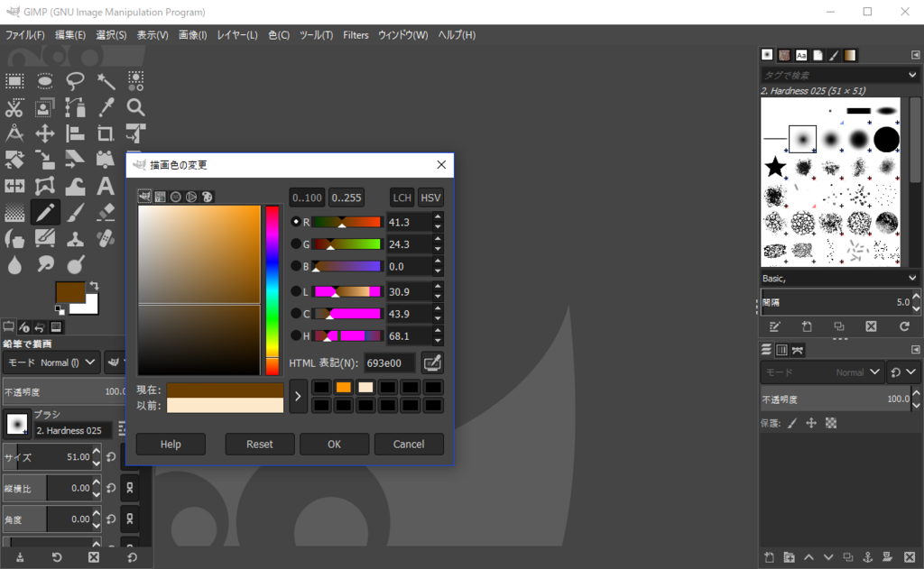This screenshot has height=569, width=924.
Task: Open the レイヤー(L) menu
Action: pyautogui.click(x=237, y=35)
